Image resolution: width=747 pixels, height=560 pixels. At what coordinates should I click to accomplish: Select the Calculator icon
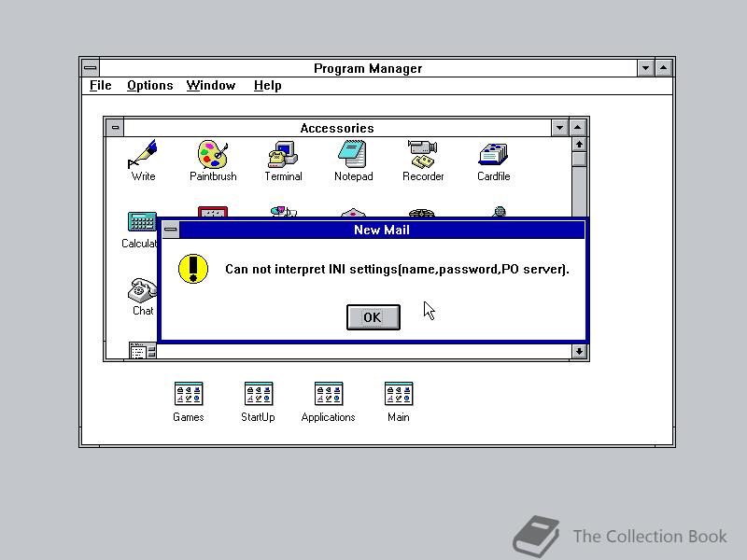coord(142,222)
